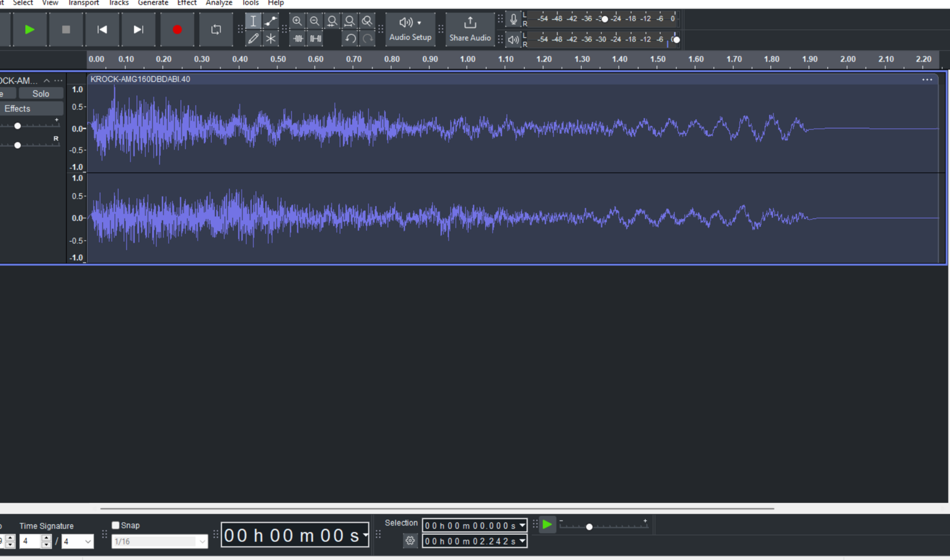Viewport: 950px width, 560px height.
Task: Click the Undo arrow icon
Action: (350, 39)
